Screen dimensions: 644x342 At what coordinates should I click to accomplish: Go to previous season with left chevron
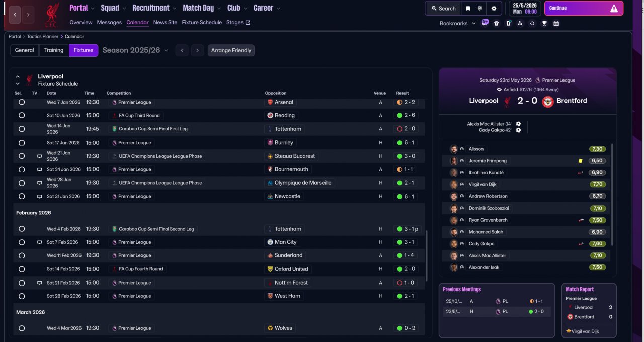click(x=182, y=50)
